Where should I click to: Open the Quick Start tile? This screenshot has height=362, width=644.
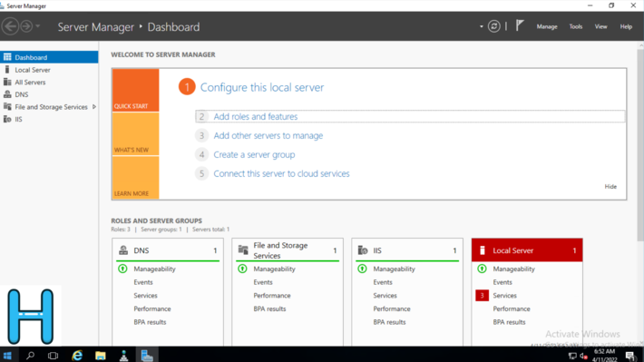135,90
